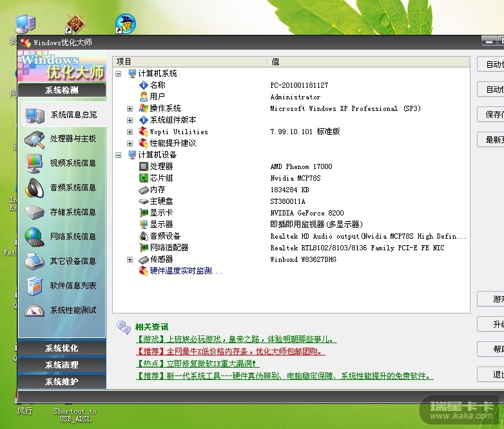Select the PC-201001181127 name value
The image size is (504, 429).
click(x=299, y=85)
